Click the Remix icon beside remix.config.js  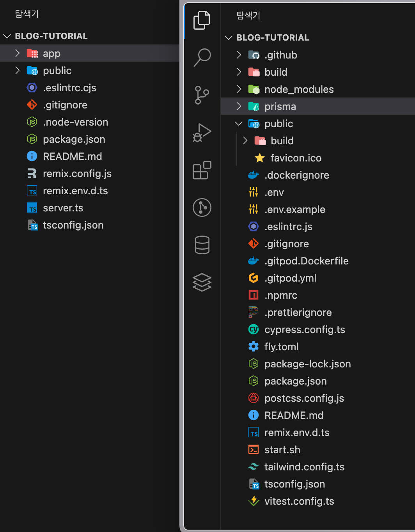pos(32,174)
